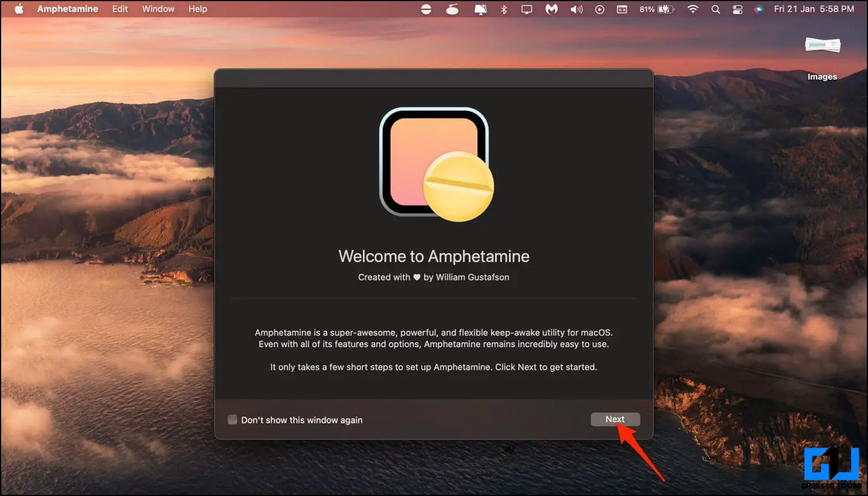Open the Window menu
The image size is (868, 496).
click(158, 9)
